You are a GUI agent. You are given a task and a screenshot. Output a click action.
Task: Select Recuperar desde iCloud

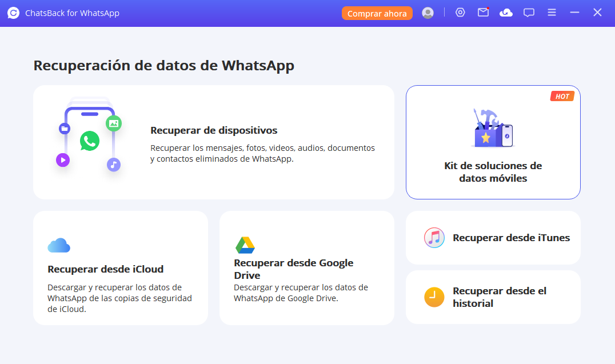[106, 269]
